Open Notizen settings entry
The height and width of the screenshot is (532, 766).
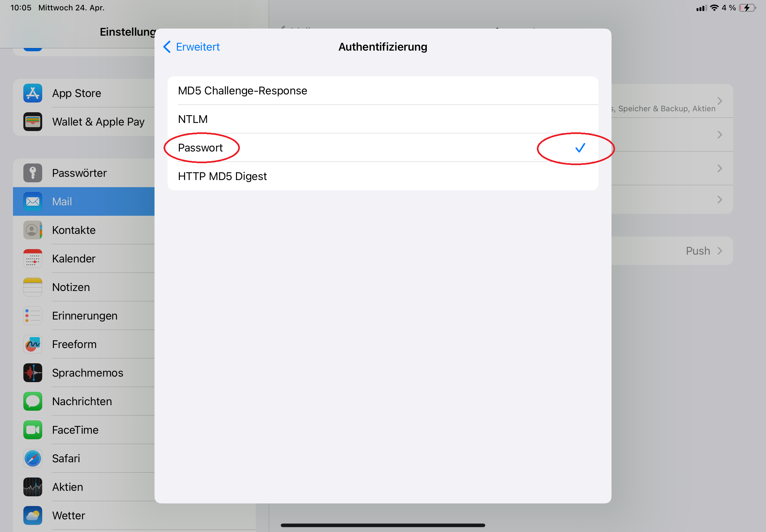pyautogui.click(x=84, y=287)
